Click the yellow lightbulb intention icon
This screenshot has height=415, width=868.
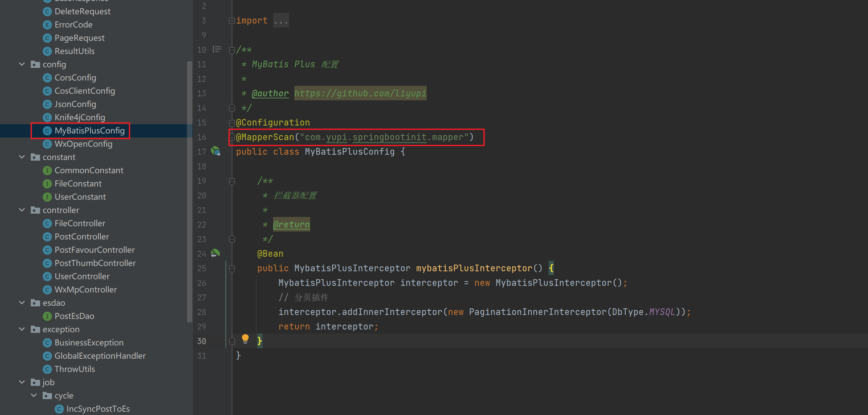(x=245, y=338)
